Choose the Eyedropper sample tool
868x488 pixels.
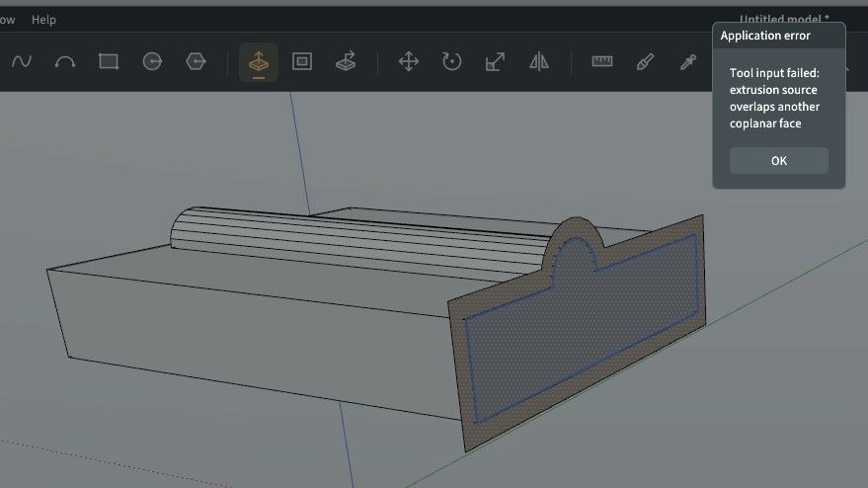688,61
